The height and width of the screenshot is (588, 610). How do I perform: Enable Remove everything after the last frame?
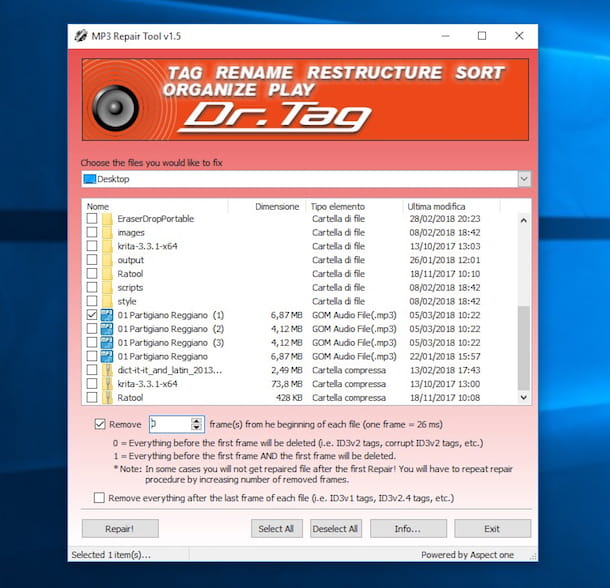(x=99, y=498)
